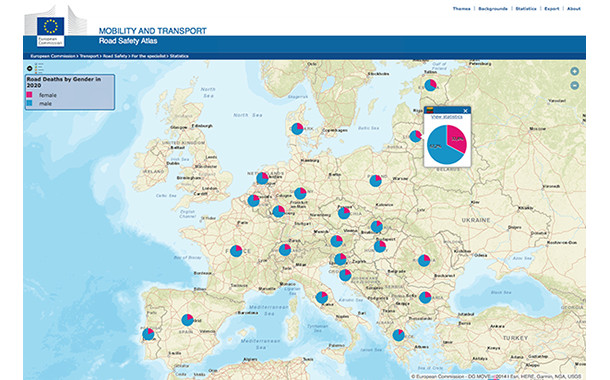Select the pie chart marker over Greece

pos(398,335)
